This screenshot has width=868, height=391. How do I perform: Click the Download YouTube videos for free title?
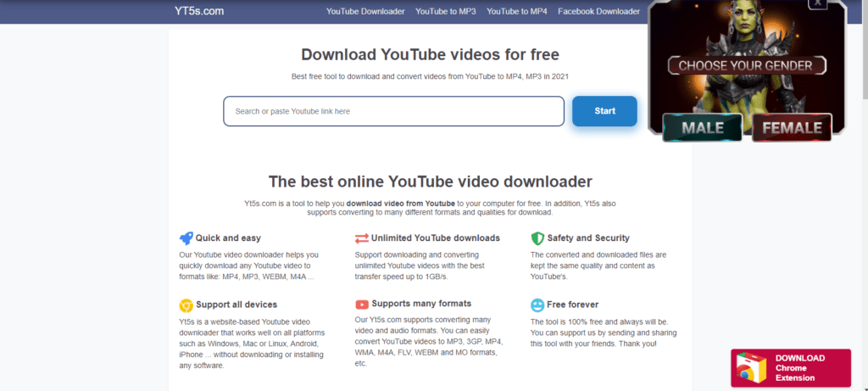(430, 54)
